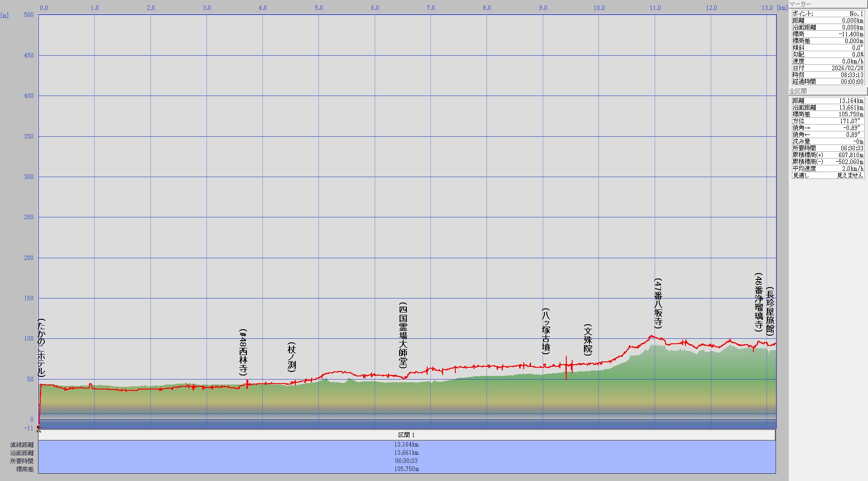The height and width of the screenshot is (481, 868).
Task: Click the 見通し row reading 見えません
Action: pyautogui.click(x=828, y=175)
